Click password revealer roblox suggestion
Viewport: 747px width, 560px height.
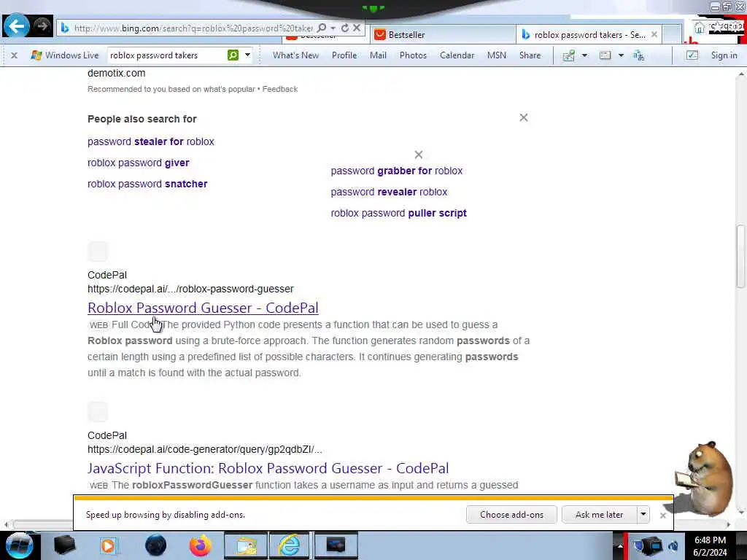coord(390,192)
